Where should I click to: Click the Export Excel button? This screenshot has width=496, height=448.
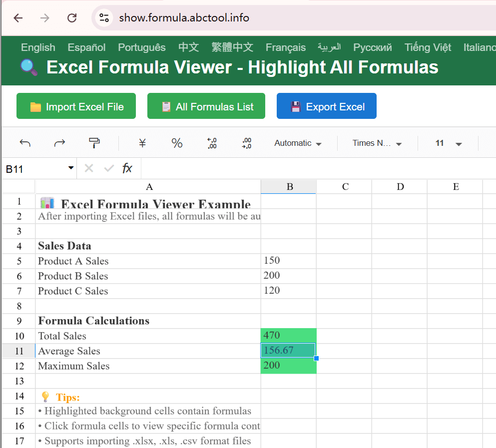point(326,106)
